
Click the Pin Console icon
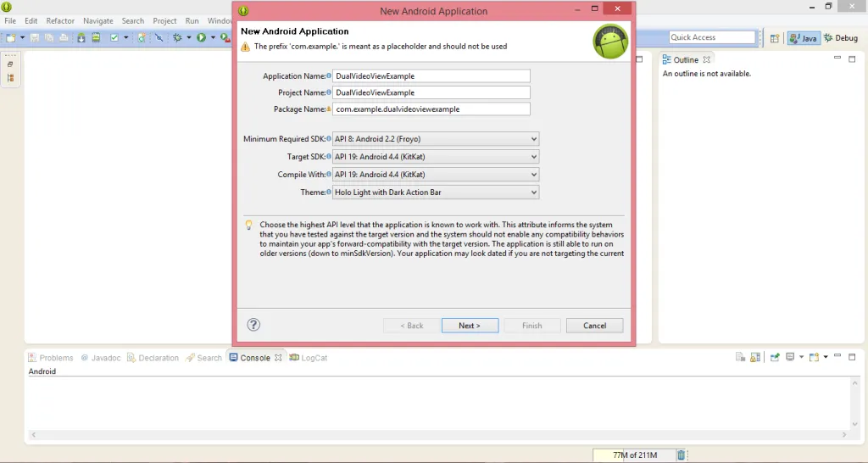point(775,357)
